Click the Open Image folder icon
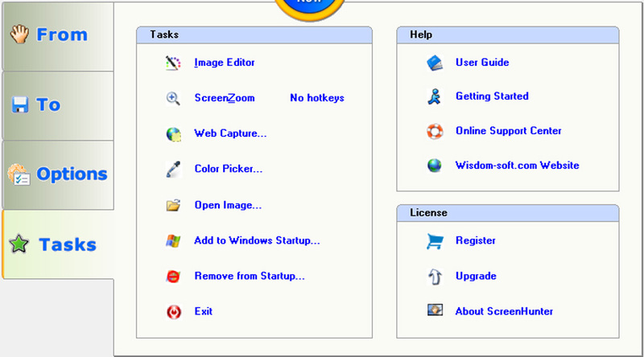The height and width of the screenshot is (357, 644). [x=173, y=205]
